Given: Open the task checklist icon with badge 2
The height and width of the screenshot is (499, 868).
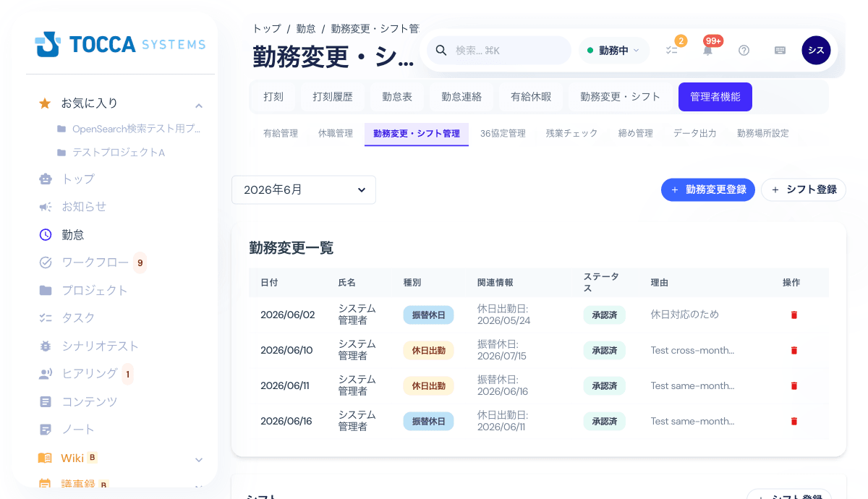Looking at the screenshot, I should tap(672, 50).
